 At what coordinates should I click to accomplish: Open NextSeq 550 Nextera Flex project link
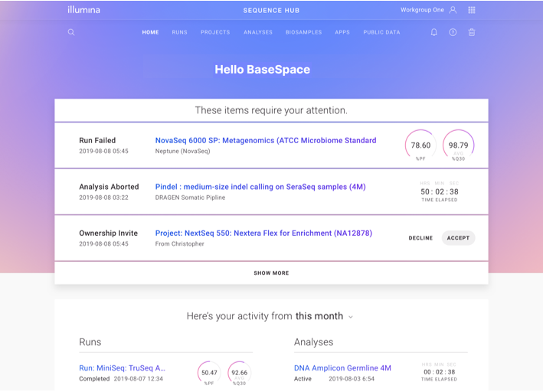(x=263, y=233)
